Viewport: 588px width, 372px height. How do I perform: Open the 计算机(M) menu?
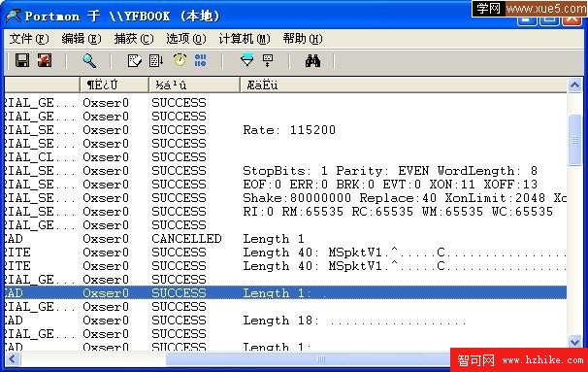(x=245, y=39)
